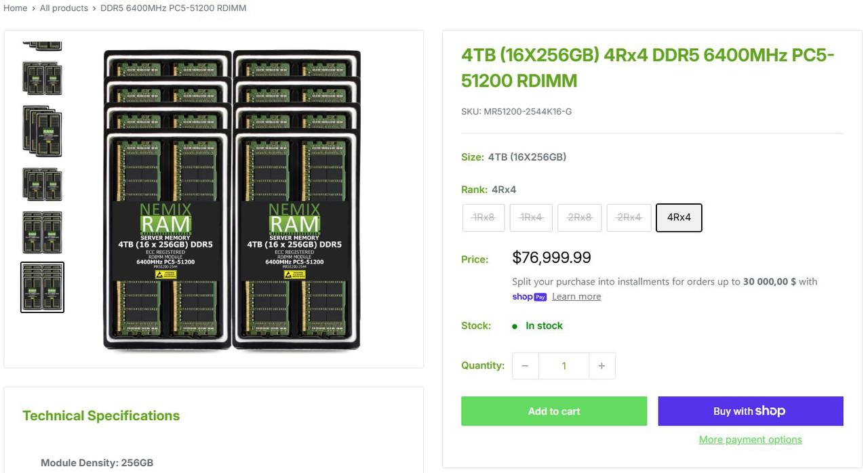This screenshot has height=473, width=868.
Task: Choose the 2Rx4 rank option
Action: (x=629, y=218)
